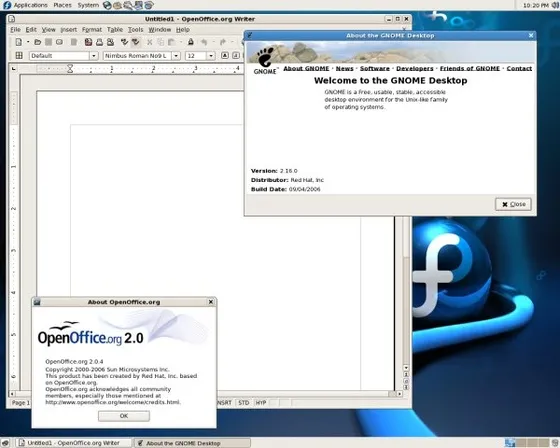Image resolution: width=560 pixels, height=448 pixels.
Task: Open the File menu in Writer
Action: tap(15, 30)
